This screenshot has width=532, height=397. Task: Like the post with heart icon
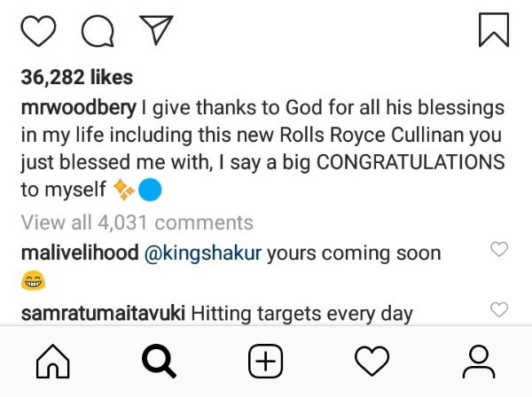[x=38, y=31]
